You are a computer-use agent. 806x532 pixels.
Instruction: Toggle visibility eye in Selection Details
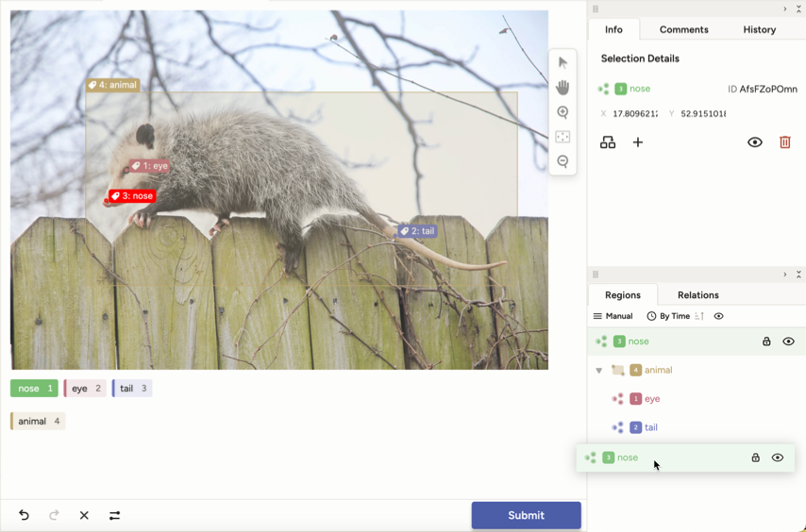[754, 142]
